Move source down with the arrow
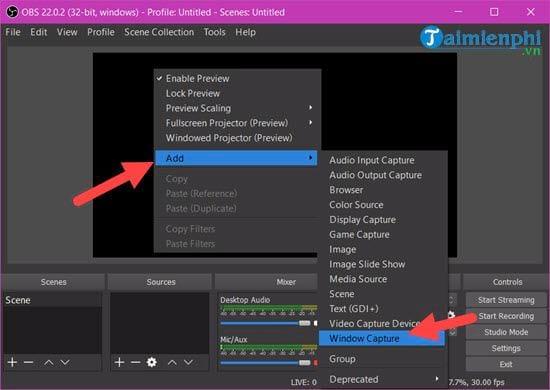The image size is (550, 390). click(x=188, y=362)
